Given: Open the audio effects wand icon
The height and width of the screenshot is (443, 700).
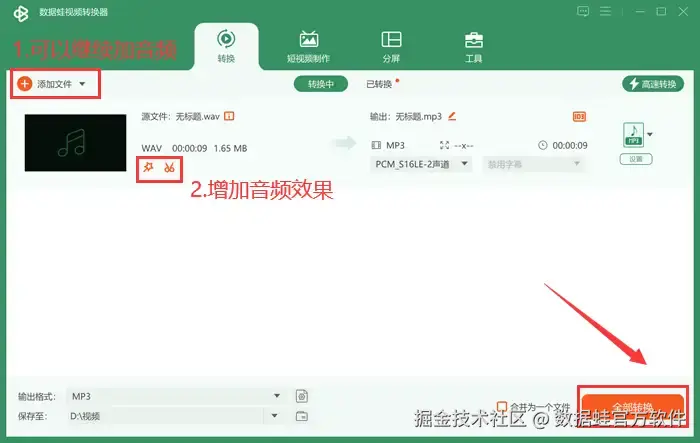Looking at the screenshot, I should pyautogui.click(x=148, y=167).
